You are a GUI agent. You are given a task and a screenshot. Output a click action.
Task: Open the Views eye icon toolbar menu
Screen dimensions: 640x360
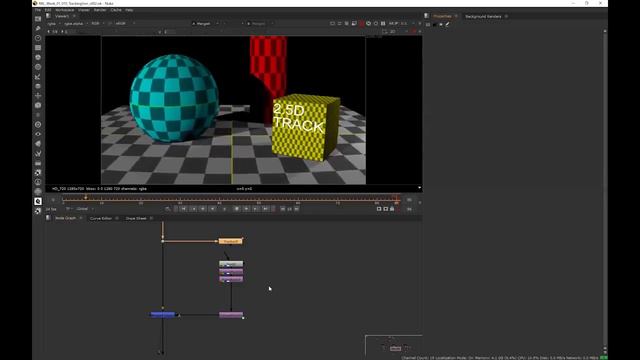tap(38, 134)
